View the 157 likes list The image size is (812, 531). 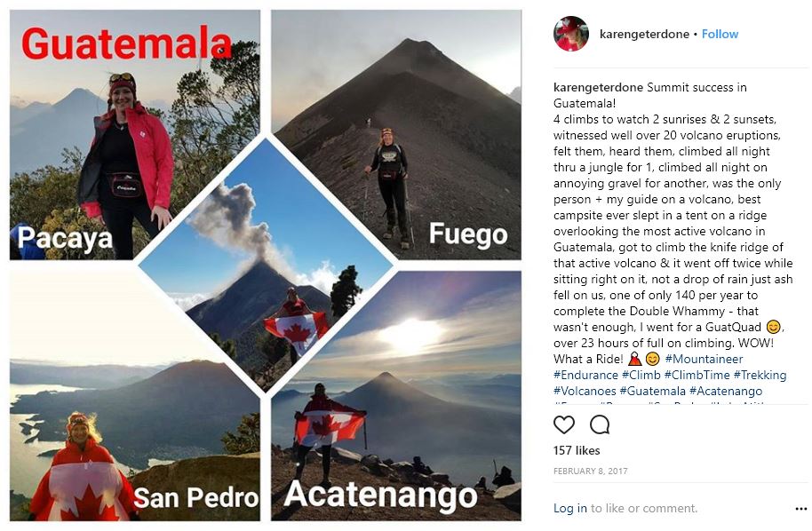(x=577, y=450)
